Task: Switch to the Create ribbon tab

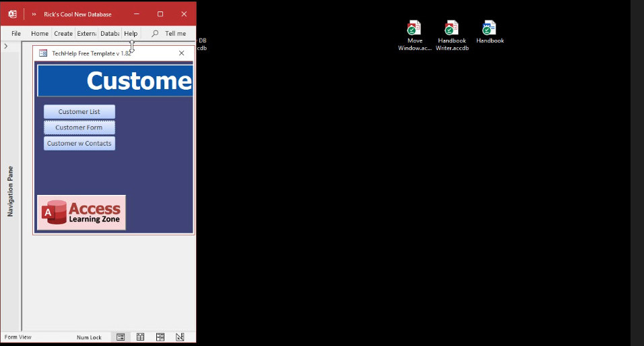Action: (63, 34)
